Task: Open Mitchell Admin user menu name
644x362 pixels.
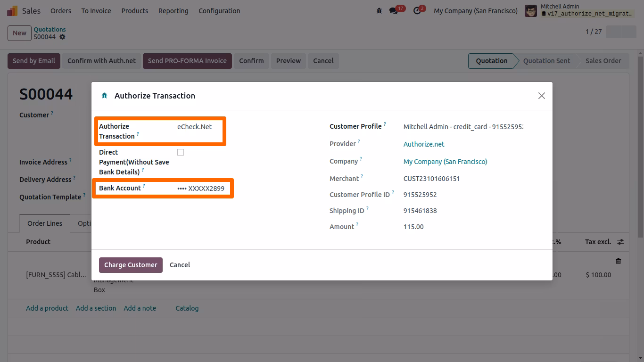Action: coord(560,7)
